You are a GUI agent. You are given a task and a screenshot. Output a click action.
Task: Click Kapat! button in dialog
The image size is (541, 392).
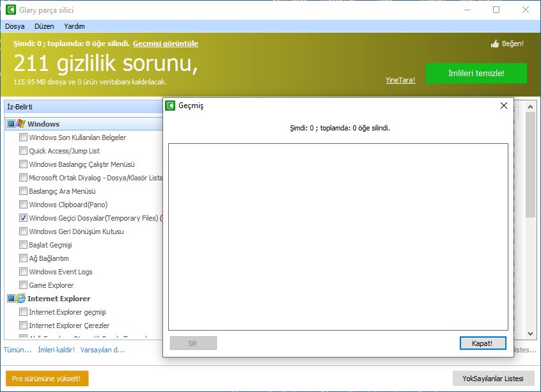[x=483, y=343]
